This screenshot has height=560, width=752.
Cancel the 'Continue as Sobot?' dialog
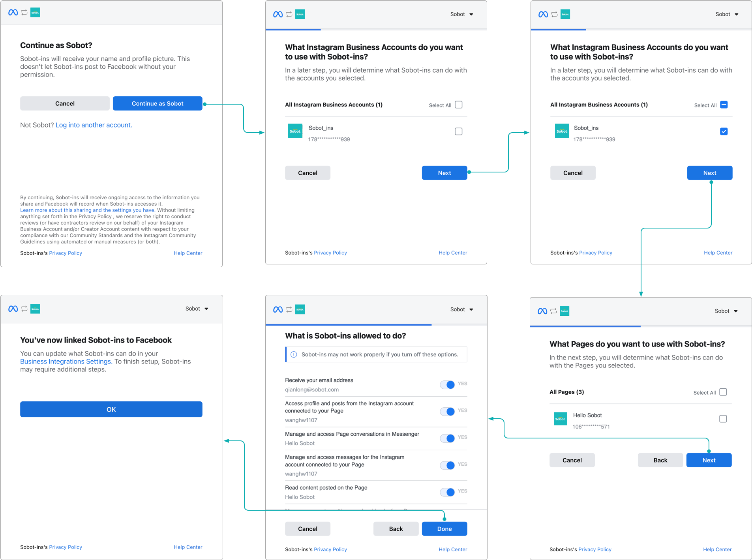[x=65, y=103]
